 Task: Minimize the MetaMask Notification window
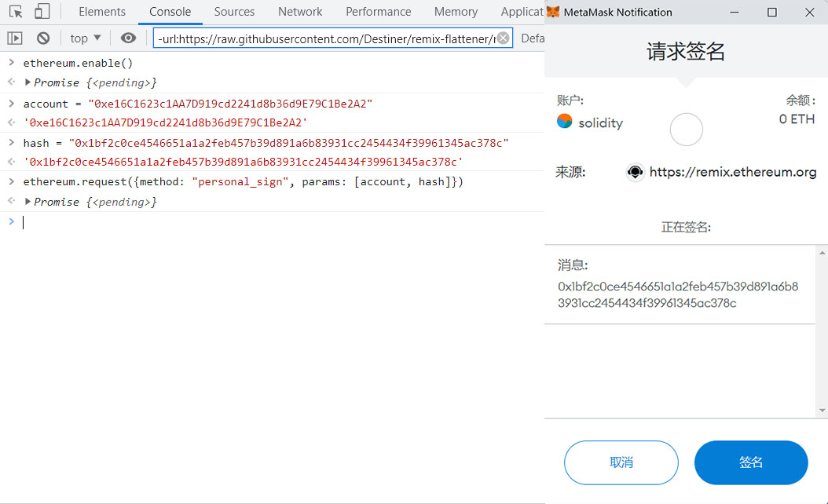735,12
